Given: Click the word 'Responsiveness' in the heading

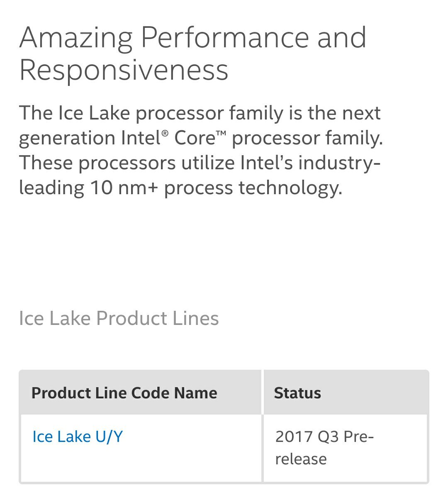Looking at the screenshot, I should tap(124, 71).
